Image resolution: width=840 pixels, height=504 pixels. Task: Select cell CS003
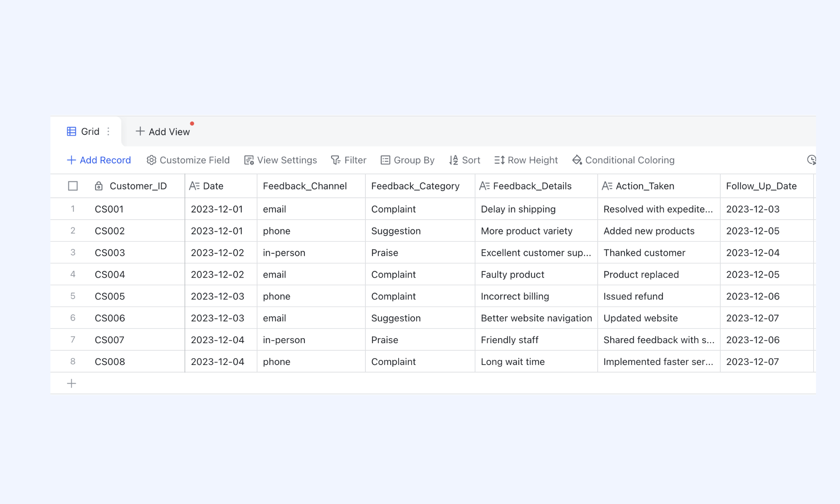point(137,252)
